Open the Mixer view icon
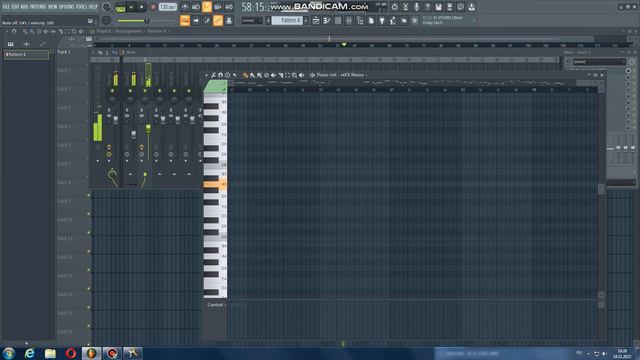640x360 pixels. click(349, 20)
